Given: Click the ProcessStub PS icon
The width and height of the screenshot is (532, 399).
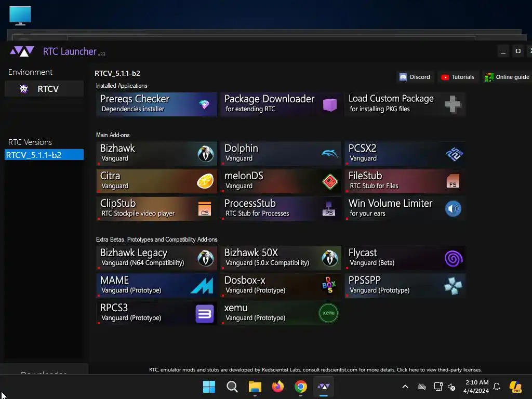Looking at the screenshot, I should pyautogui.click(x=329, y=209).
